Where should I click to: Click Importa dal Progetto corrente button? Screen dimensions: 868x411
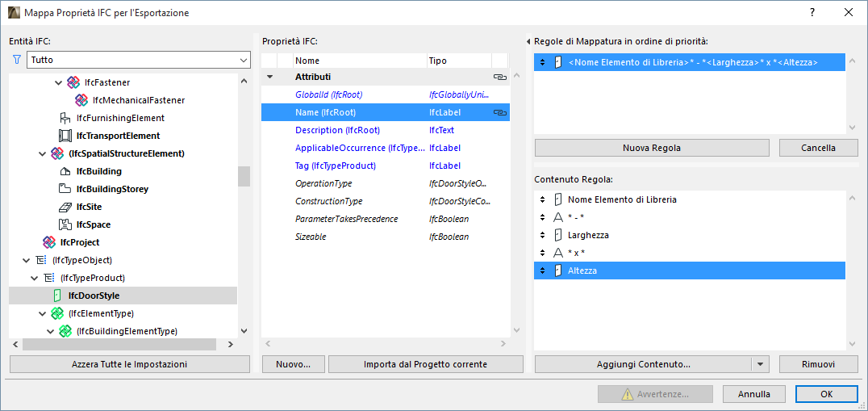pos(425,364)
